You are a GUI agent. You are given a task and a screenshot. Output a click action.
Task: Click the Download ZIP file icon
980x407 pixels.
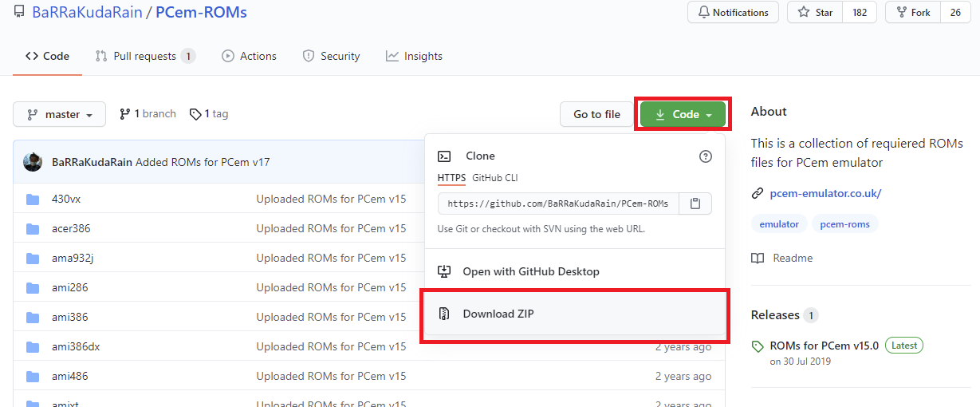(x=445, y=314)
